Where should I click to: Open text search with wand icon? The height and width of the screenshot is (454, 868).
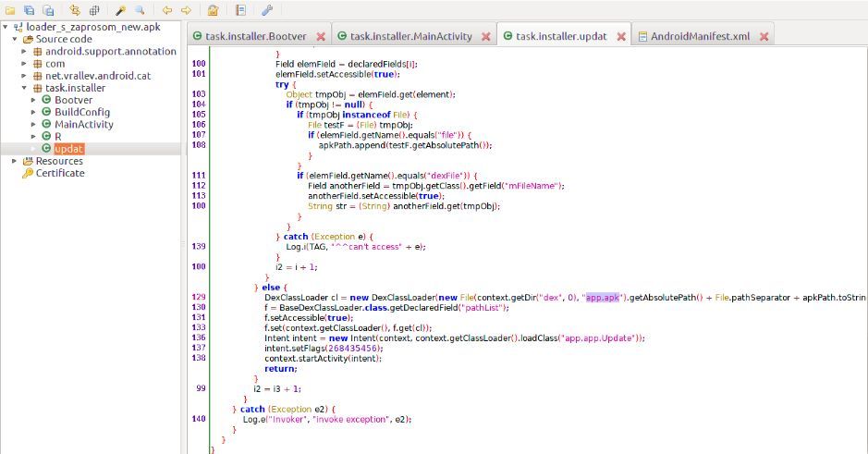point(121,10)
